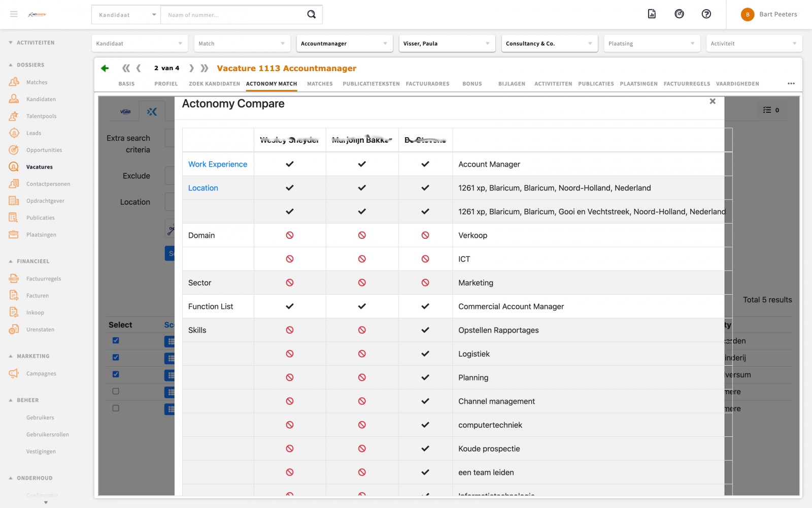Screen dimensions: 812x508
Task: Close the Actonomy Compare dialog
Action: coord(713,102)
